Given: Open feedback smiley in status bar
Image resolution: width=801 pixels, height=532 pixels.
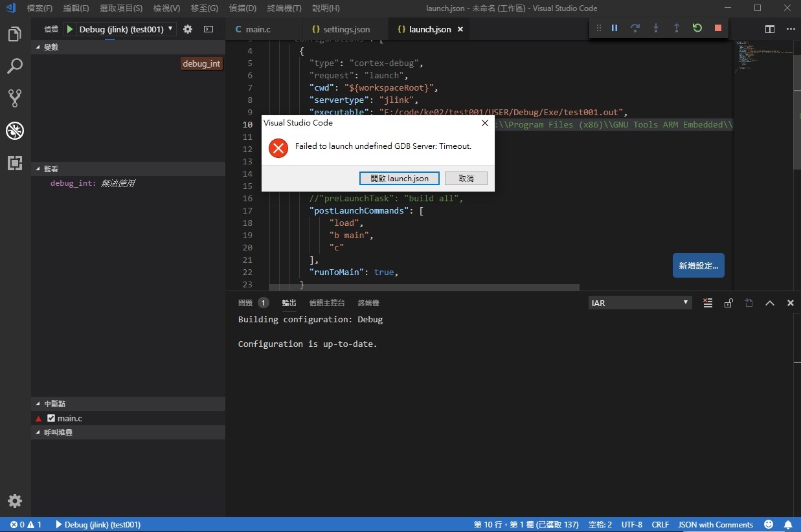Looking at the screenshot, I should click(x=769, y=524).
